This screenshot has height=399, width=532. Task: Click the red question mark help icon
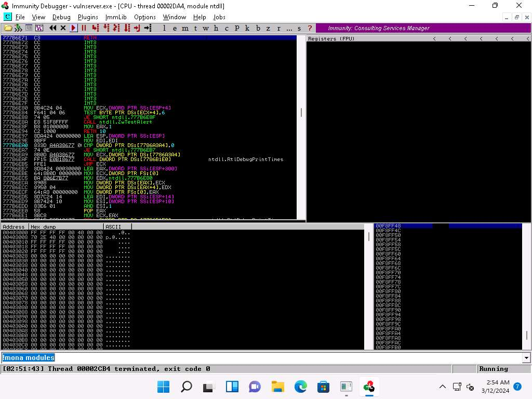(x=310, y=28)
